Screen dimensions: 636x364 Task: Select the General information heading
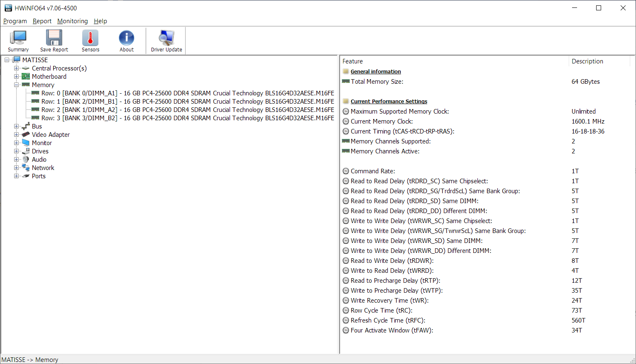(x=376, y=71)
